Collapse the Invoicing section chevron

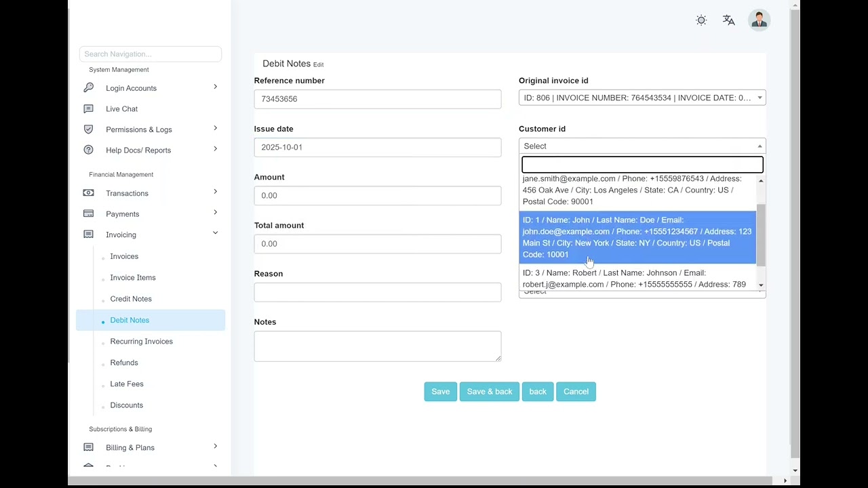tap(216, 233)
